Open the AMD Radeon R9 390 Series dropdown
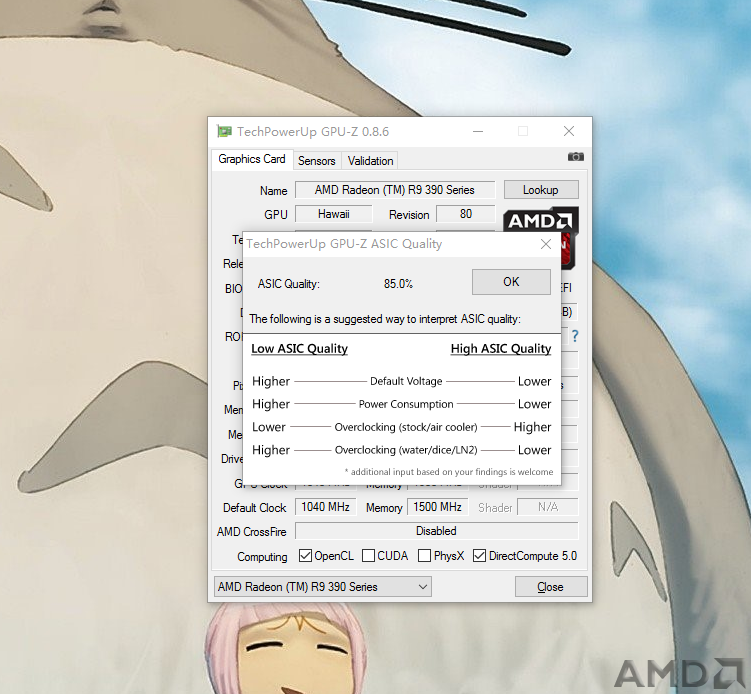This screenshot has width=751, height=694. click(323, 587)
